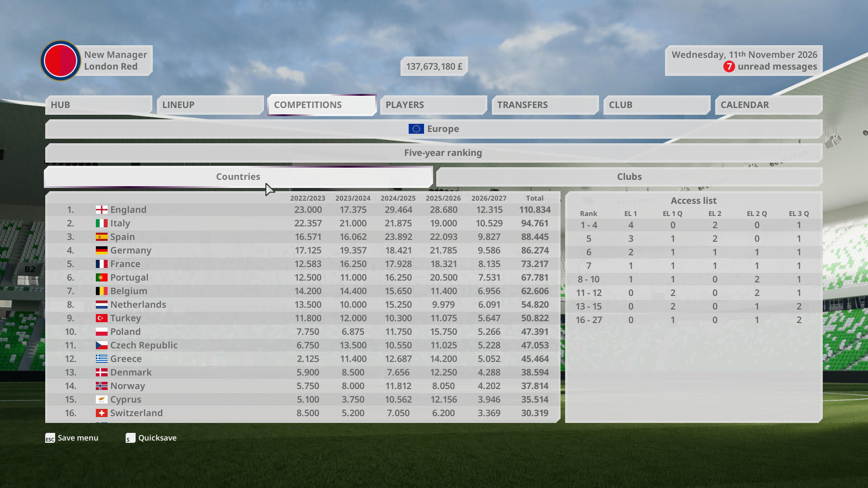The image size is (868, 488).
Task: Open the CALENDAR menu tab
Action: coord(769,105)
